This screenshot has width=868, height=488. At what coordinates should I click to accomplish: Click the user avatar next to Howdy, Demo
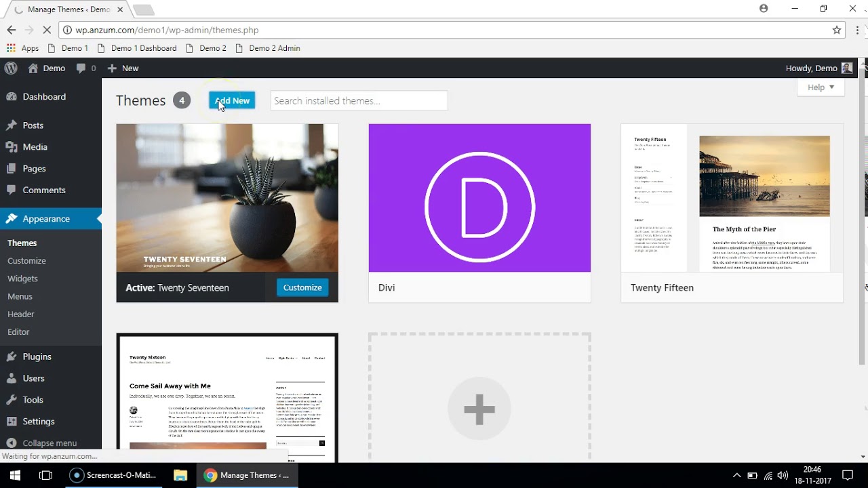point(847,68)
